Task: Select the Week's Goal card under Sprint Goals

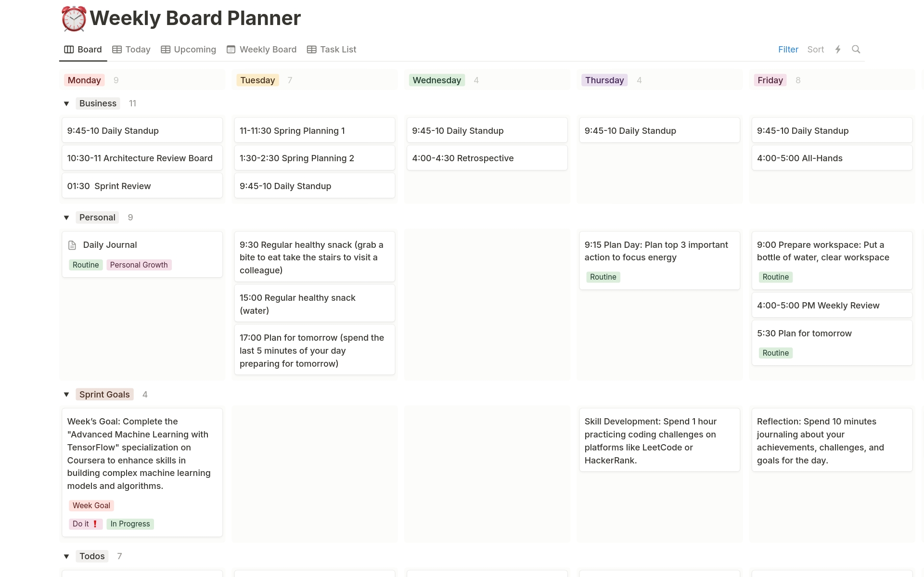Action: coord(141,453)
